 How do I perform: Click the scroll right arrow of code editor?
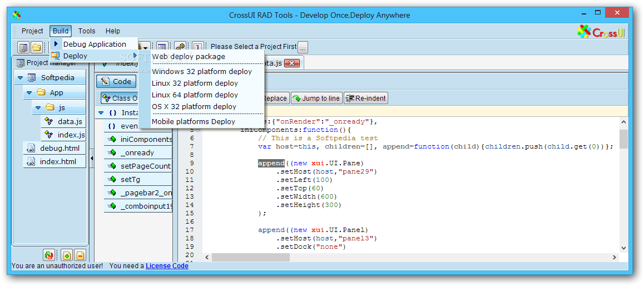tap(615, 257)
